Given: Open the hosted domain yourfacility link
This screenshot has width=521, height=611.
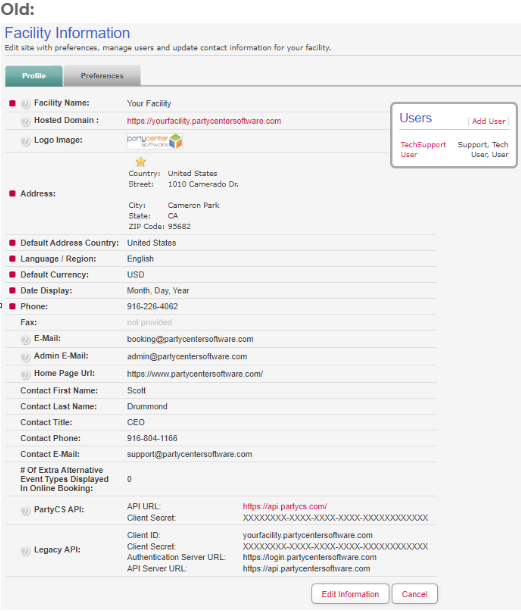Looking at the screenshot, I should pyautogui.click(x=204, y=121).
